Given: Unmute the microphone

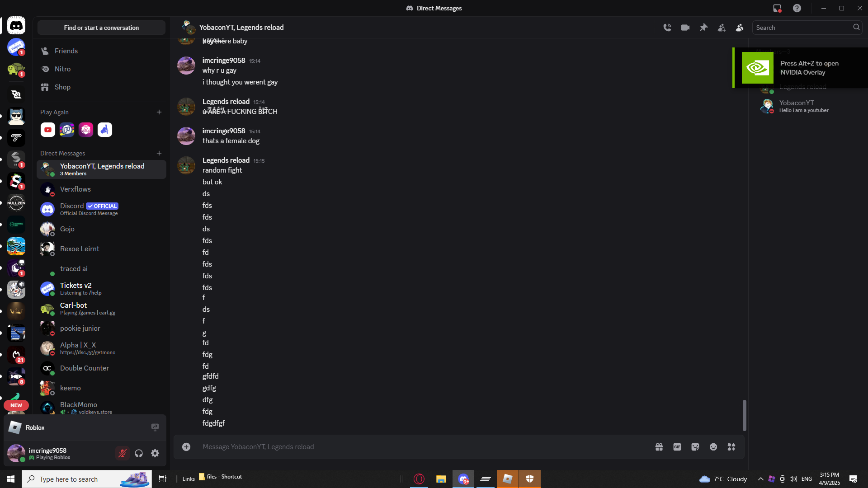Looking at the screenshot, I should (123, 453).
